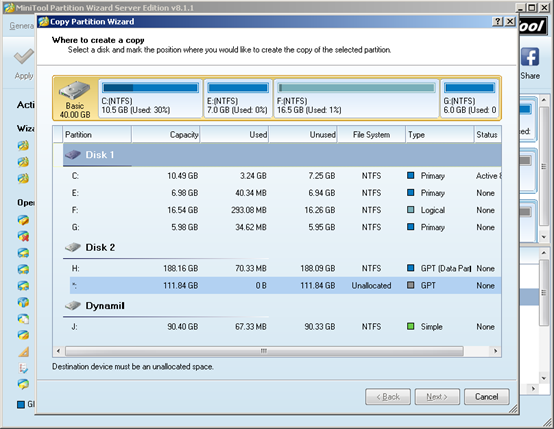
Task: Click the left arrow of the horizontal scrollbar
Action: point(58,351)
